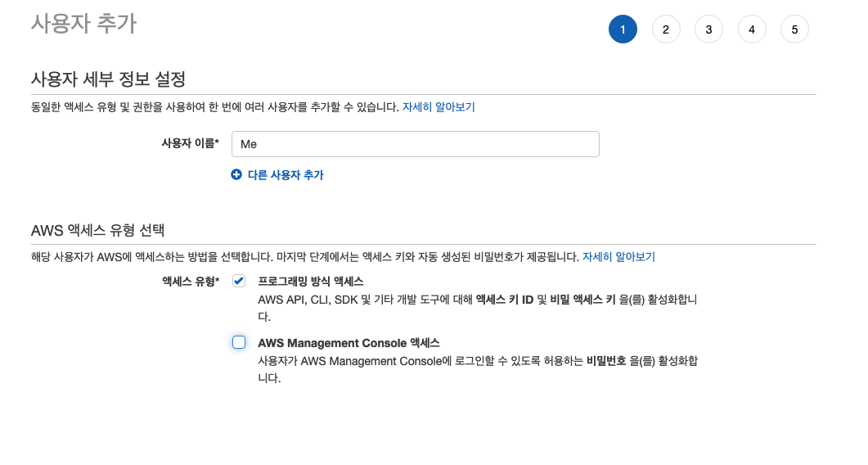Click the 사용자 추가 page title
The image size is (868, 465).
pyautogui.click(x=83, y=24)
